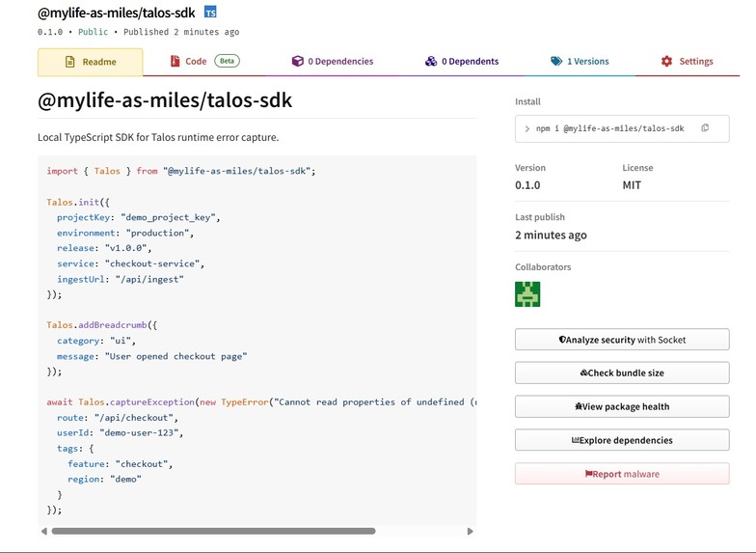Copy the npm install command icon

(705, 127)
